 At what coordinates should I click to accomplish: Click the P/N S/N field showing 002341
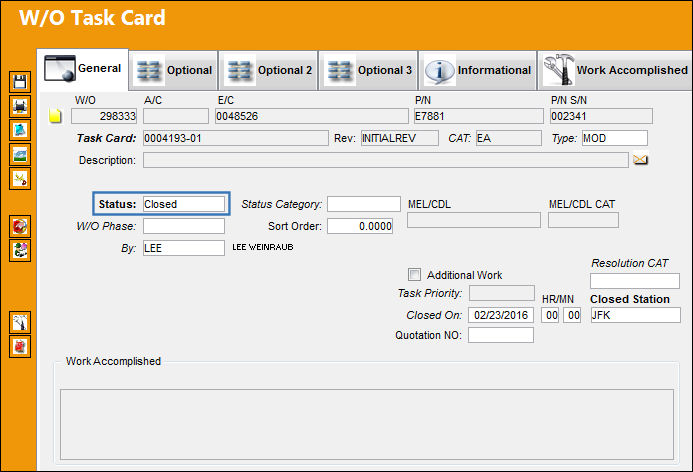point(601,116)
